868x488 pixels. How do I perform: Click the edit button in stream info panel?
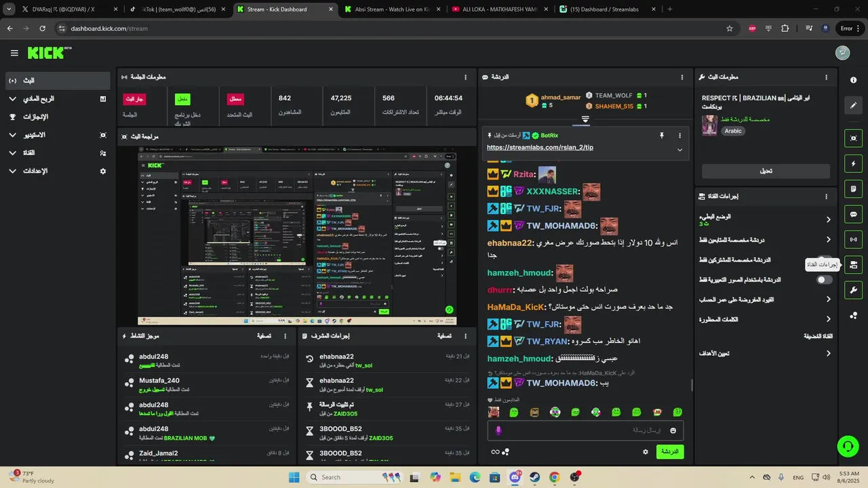click(x=766, y=171)
